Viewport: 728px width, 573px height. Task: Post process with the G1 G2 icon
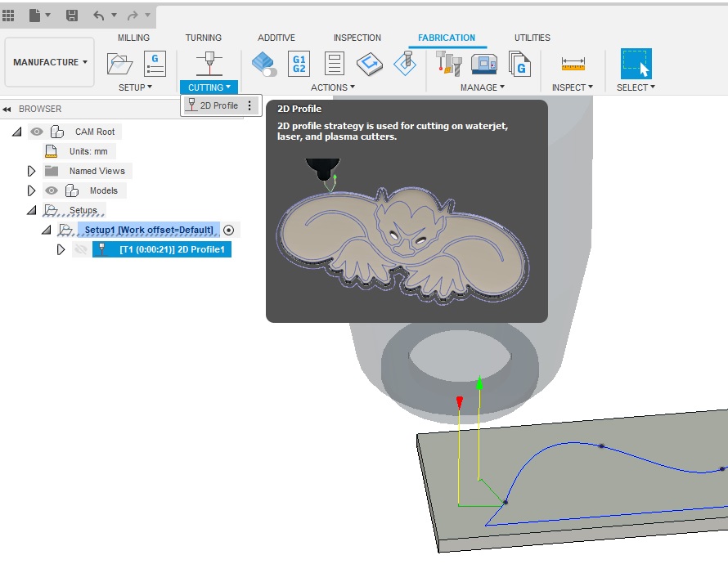pos(299,64)
